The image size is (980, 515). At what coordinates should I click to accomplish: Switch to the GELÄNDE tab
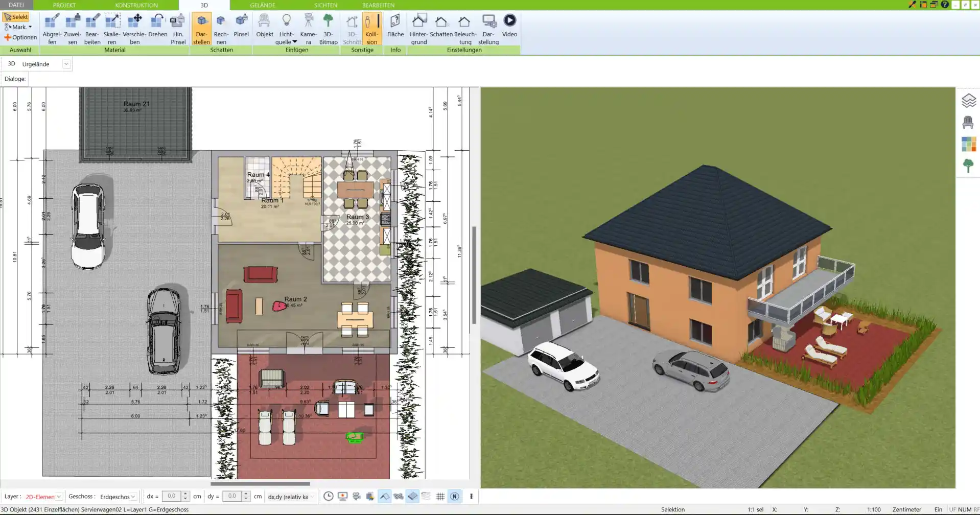(263, 5)
